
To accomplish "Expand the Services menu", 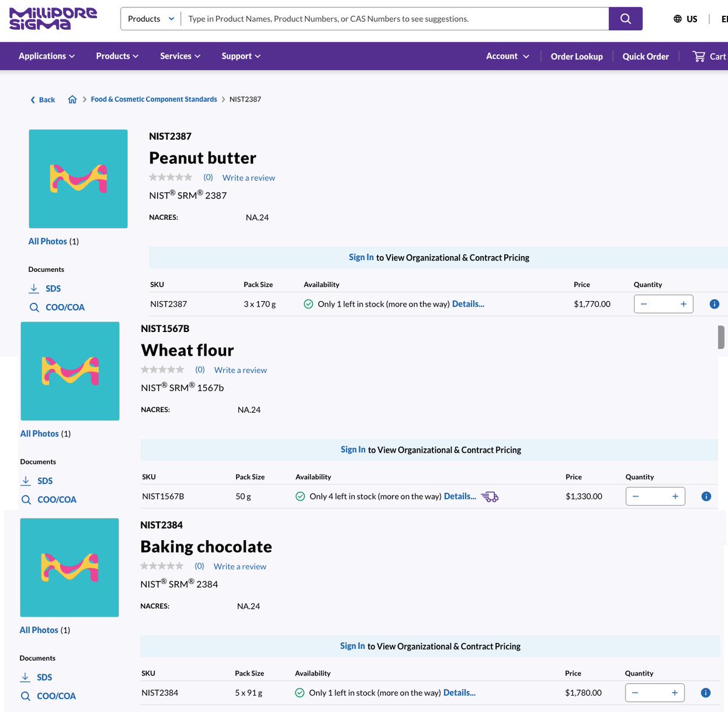I will point(180,56).
